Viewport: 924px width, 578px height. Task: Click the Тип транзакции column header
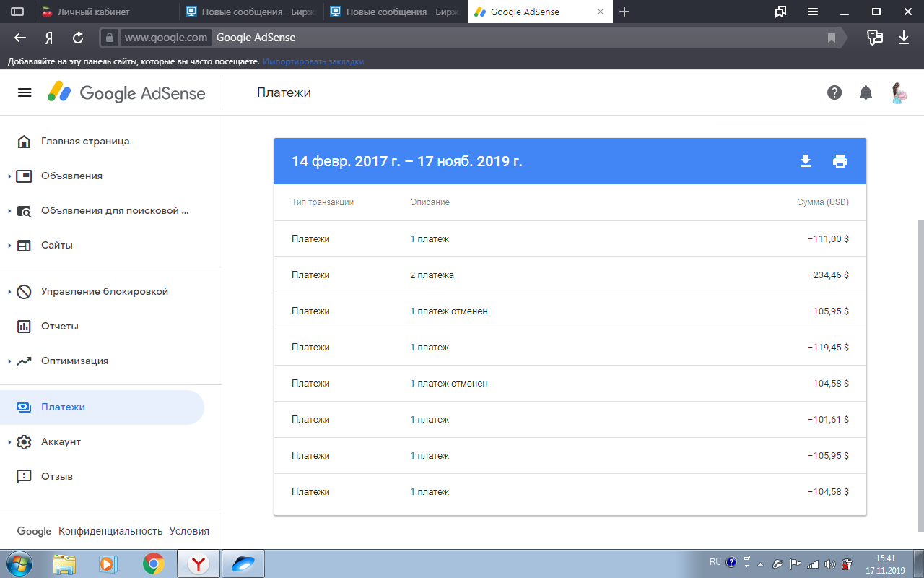pyautogui.click(x=323, y=202)
